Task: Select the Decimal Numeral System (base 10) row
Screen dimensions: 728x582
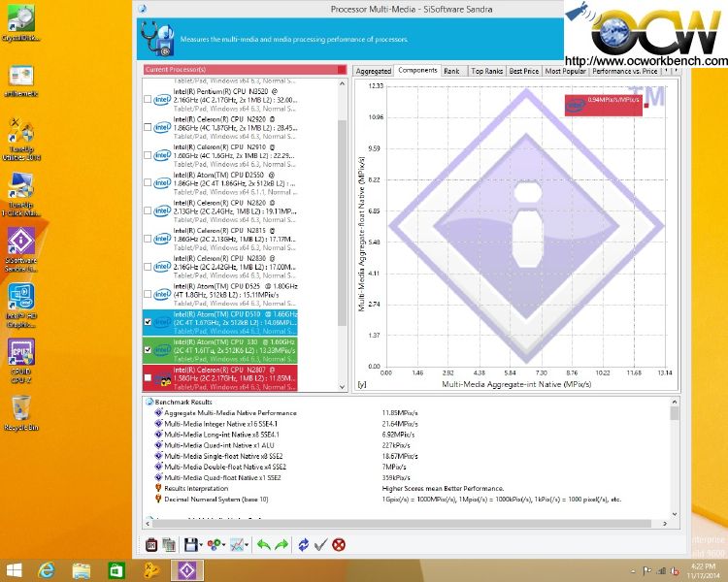Action: click(x=216, y=500)
